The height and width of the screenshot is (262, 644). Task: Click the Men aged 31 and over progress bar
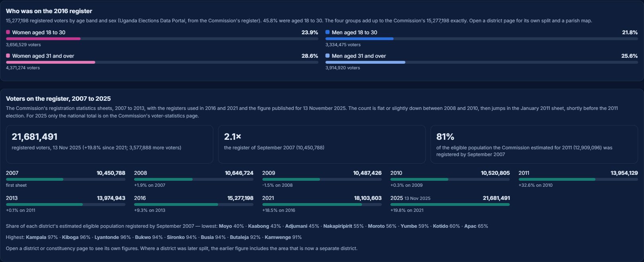click(482, 62)
